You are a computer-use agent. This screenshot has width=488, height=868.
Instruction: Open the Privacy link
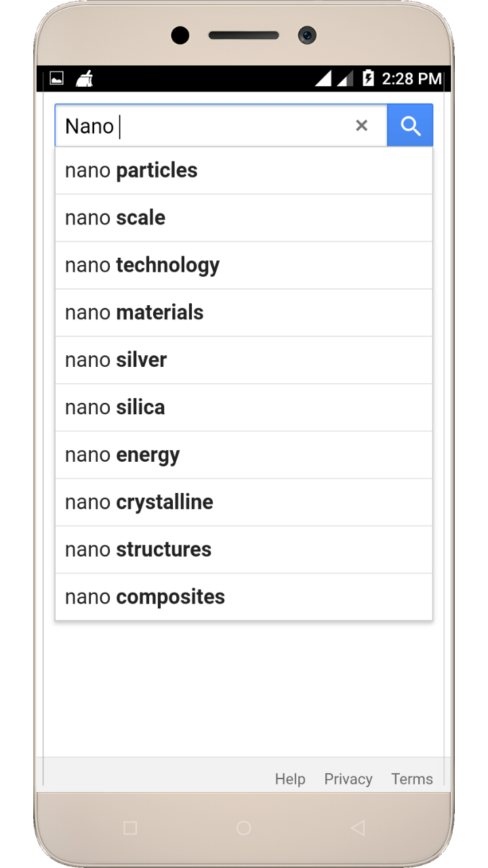[x=348, y=779]
